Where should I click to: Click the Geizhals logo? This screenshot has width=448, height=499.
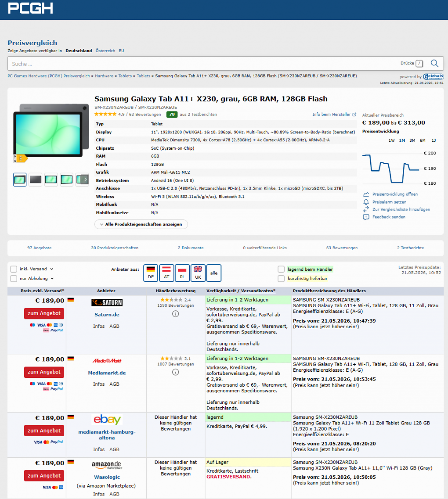tap(434, 76)
